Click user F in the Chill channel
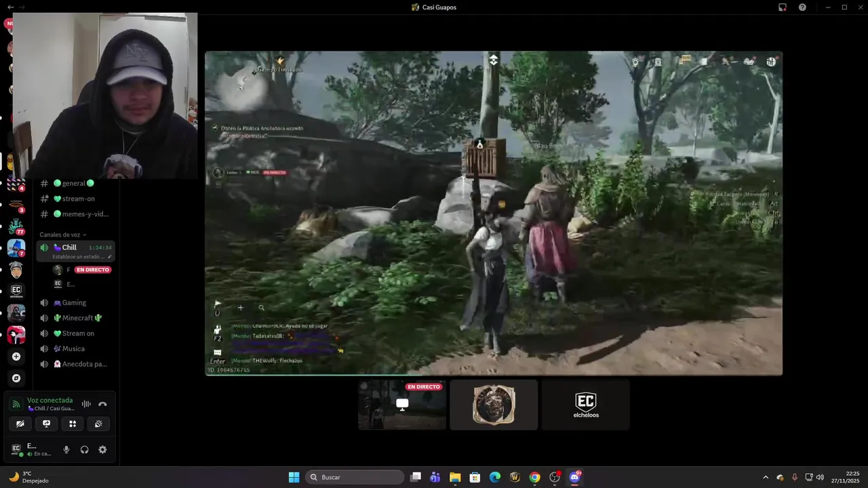This screenshot has width=868, height=488. click(x=68, y=270)
